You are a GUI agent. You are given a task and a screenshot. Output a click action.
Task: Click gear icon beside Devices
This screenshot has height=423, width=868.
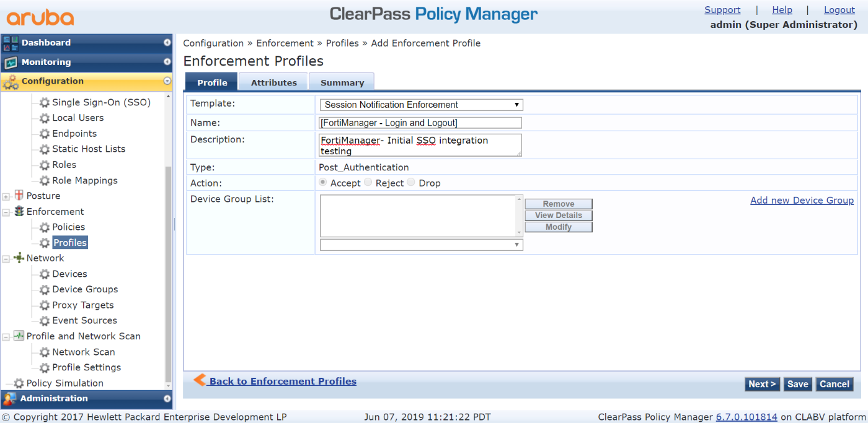(45, 274)
